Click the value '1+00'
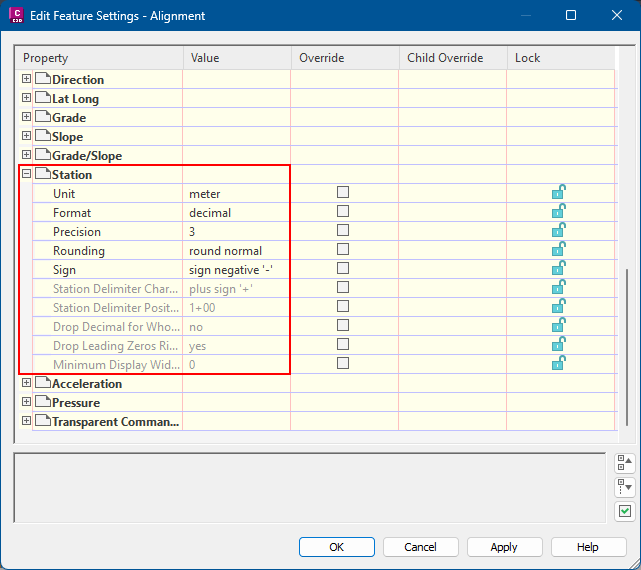The width and height of the screenshot is (641, 570). [202, 308]
